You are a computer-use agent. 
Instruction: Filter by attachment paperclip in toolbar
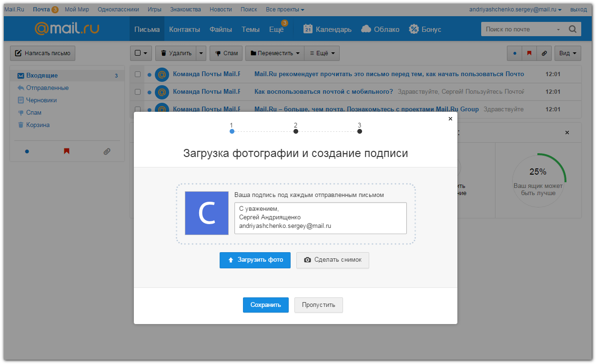coord(544,53)
